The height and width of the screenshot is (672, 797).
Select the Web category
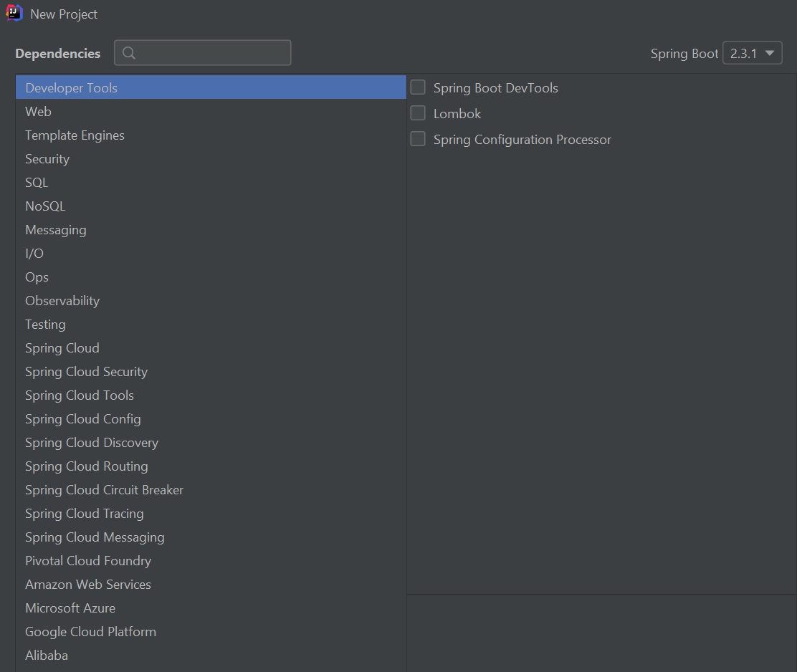coord(211,111)
